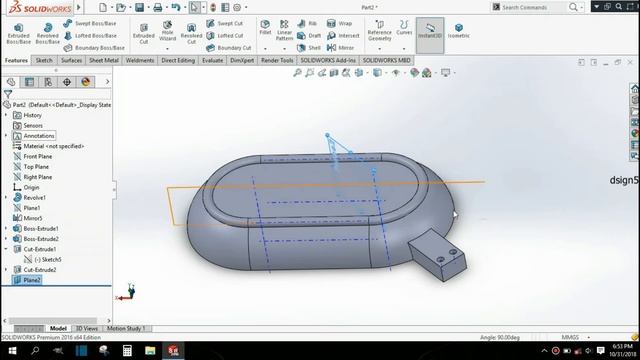Expand the History tree node

(x=6, y=116)
